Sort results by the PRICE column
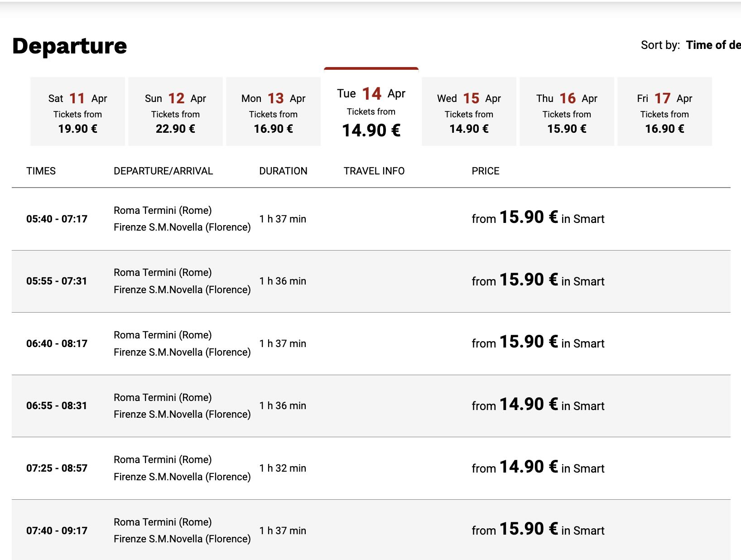Image resolution: width=741 pixels, height=560 pixels. tap(484, 171)
